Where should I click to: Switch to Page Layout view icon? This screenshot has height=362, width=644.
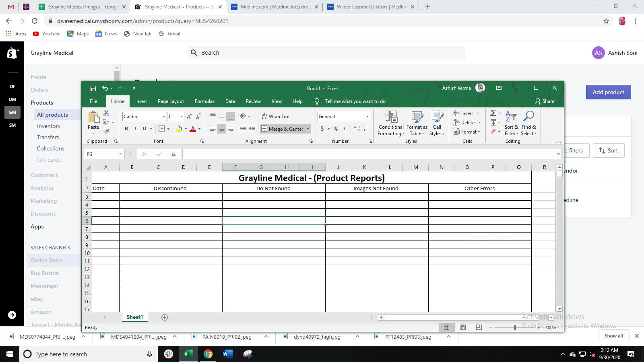463,327
